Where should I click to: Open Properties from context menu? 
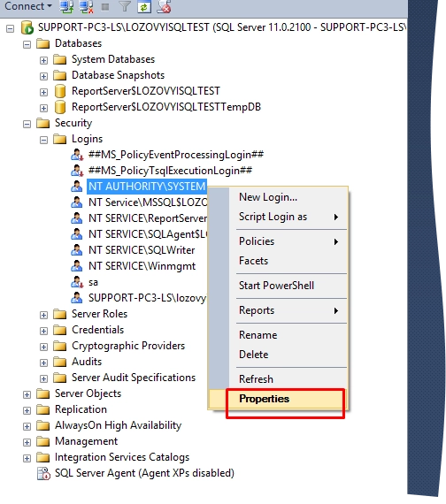pos(278,399)
